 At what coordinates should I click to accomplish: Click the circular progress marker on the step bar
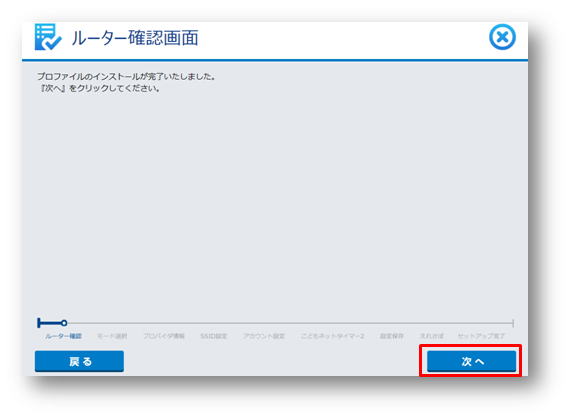point(64,322)
